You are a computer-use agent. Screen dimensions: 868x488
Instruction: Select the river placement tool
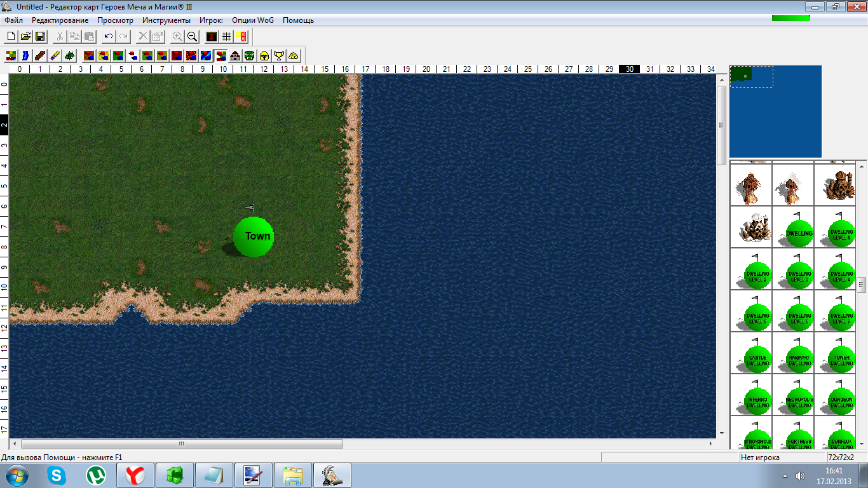pos(25,55)
